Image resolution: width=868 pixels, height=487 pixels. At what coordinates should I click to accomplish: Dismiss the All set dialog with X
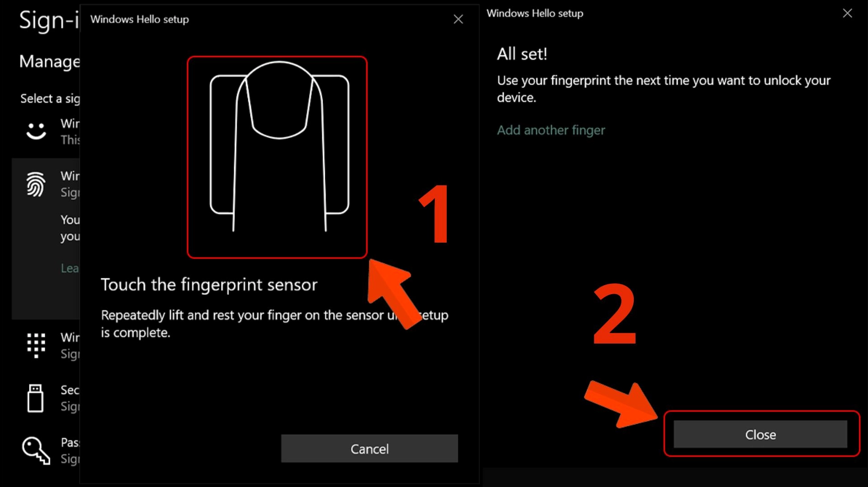(847, 14)
